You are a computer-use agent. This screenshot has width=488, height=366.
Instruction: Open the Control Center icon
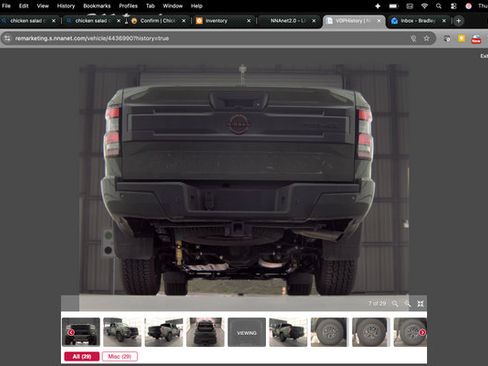tap(453, 6)
